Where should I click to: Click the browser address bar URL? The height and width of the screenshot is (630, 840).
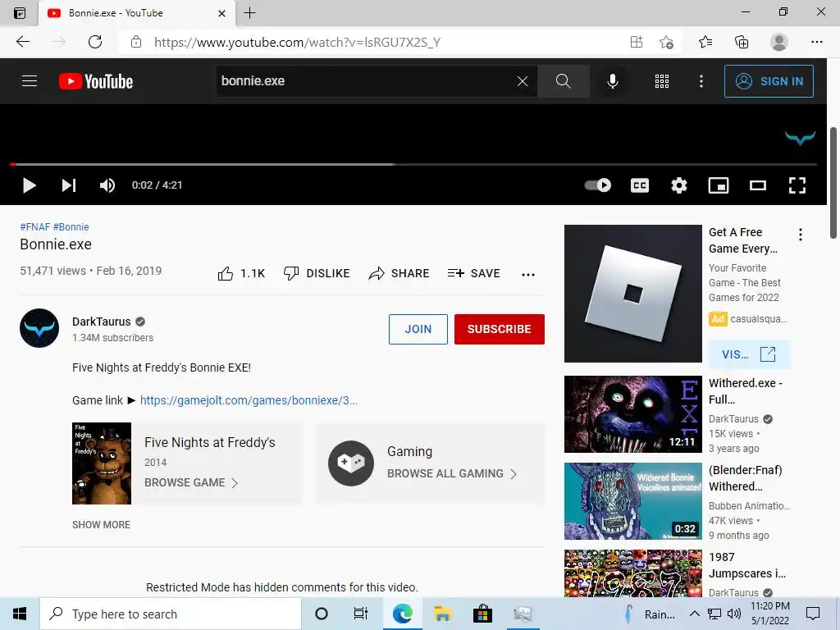click(x=297, y=43)
